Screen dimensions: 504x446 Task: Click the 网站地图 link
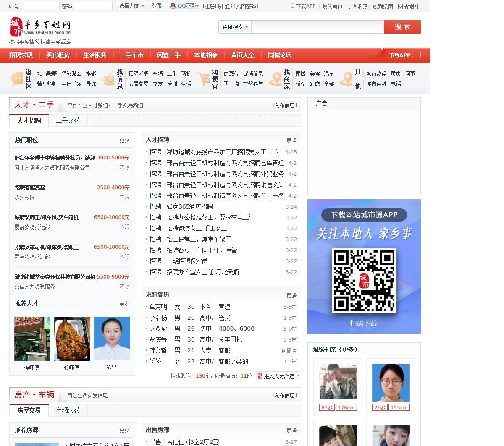pyautogui.click(x=408, y=6)
